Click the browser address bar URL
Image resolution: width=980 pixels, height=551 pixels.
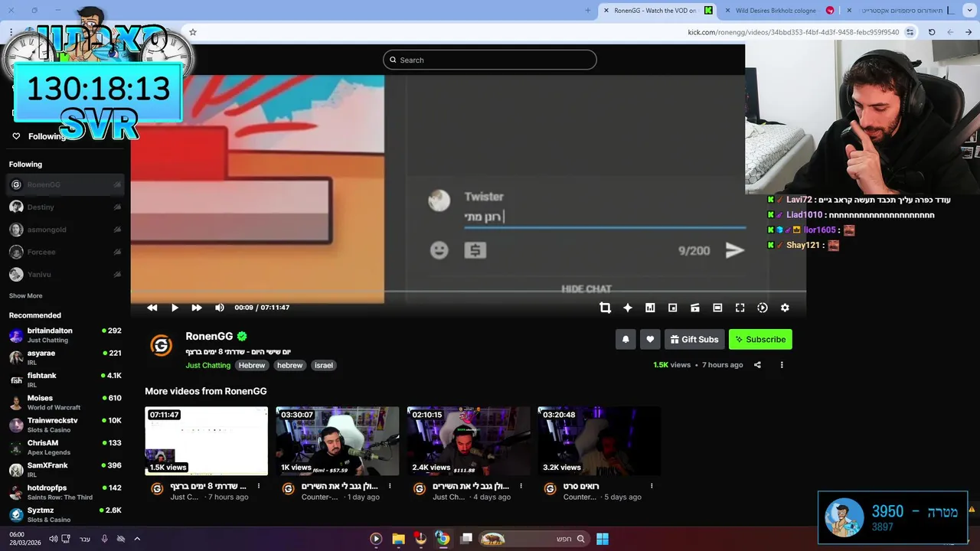coord(793,32)
